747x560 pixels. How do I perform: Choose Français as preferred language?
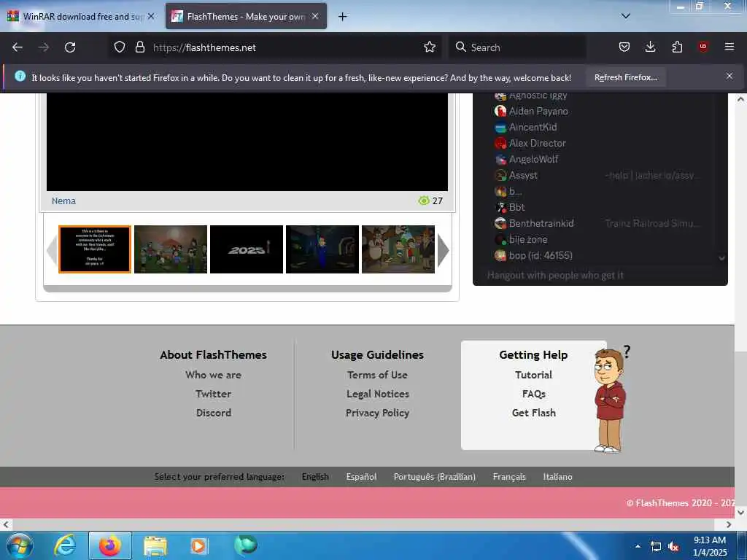click(x=509, y=477)
